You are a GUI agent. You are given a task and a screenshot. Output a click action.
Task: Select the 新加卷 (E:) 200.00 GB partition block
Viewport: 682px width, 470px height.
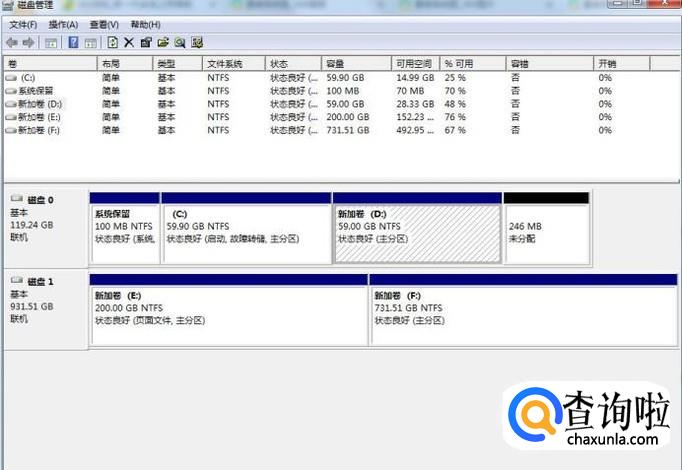229,310
